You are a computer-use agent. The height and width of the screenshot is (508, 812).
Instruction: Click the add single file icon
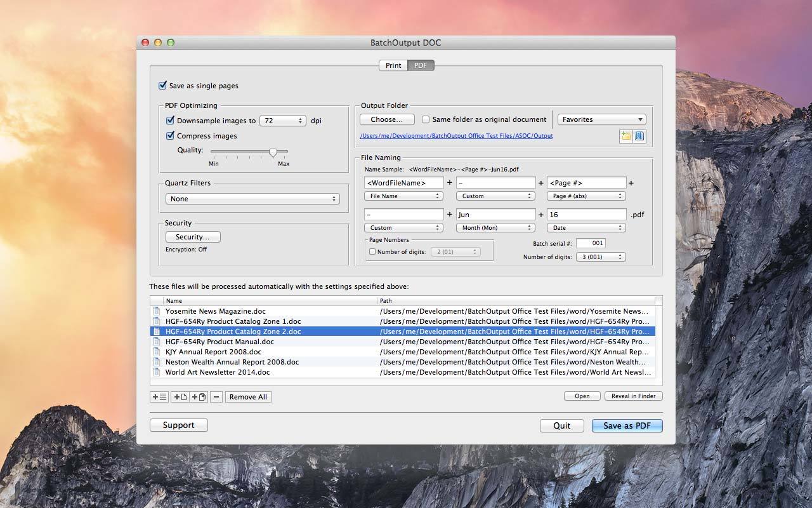click(x=178, y=396)
